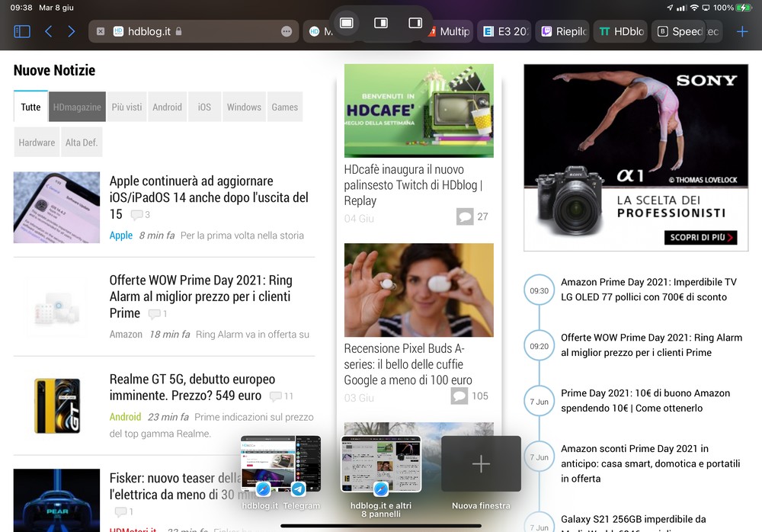
Task: Switch to the Riepilc tab
Action: tap(564, 31)
